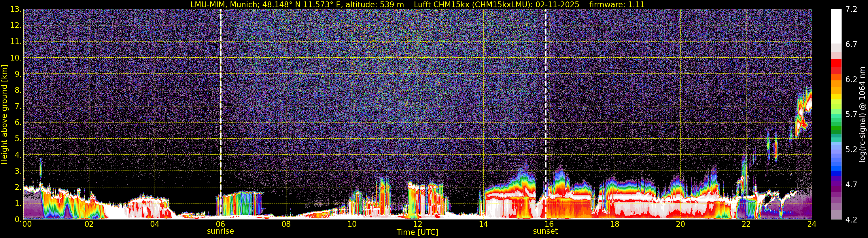Screen dimensions: 868x238
Task: Click the sunrise label below the time axis
Action: tap(220, 231)
